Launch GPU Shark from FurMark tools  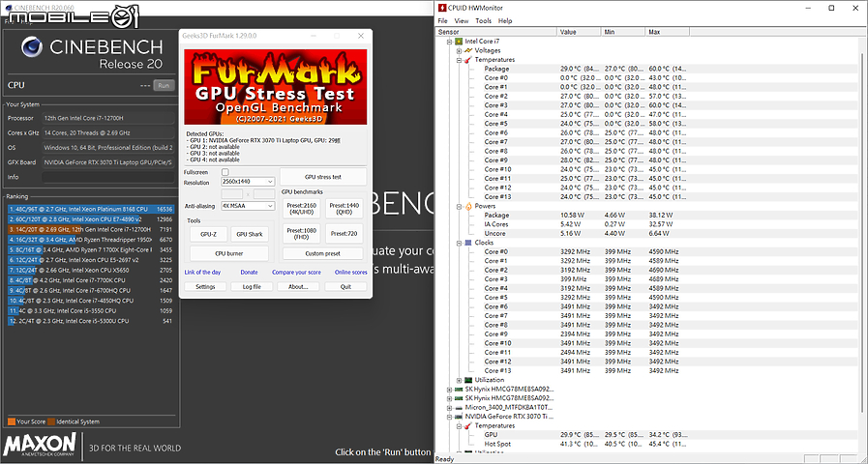(250, 234)
